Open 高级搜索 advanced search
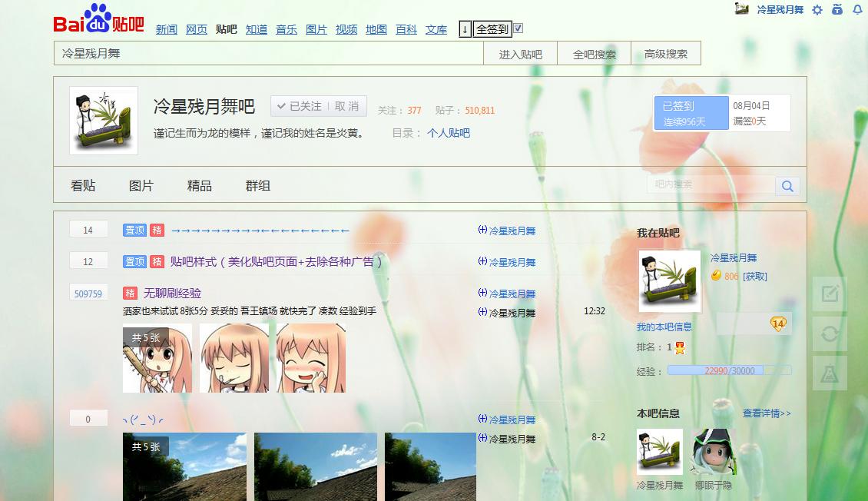This screenshot has height=501, width=868. point(666,52)
